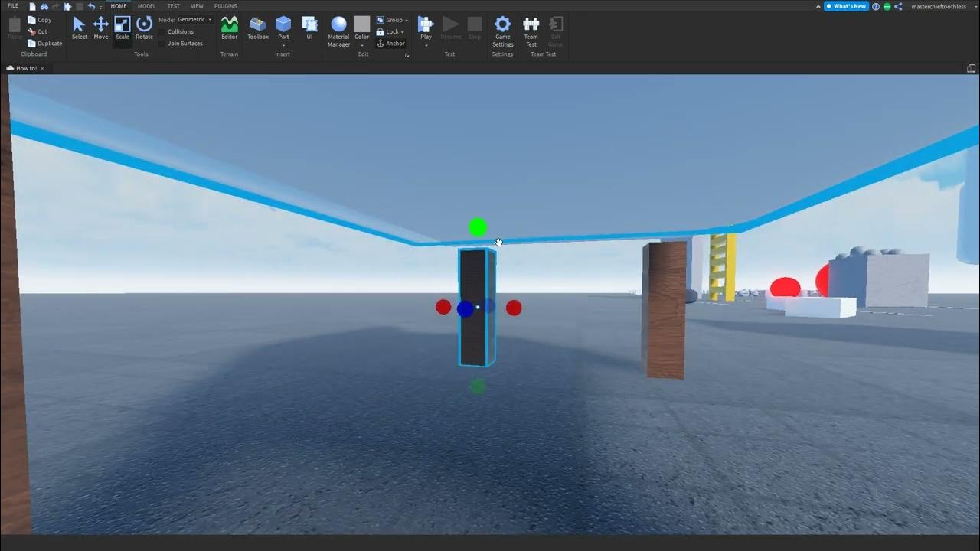Switch to the MODEL tab
Screen dimensions: 980x551
(x=146, y=6)
